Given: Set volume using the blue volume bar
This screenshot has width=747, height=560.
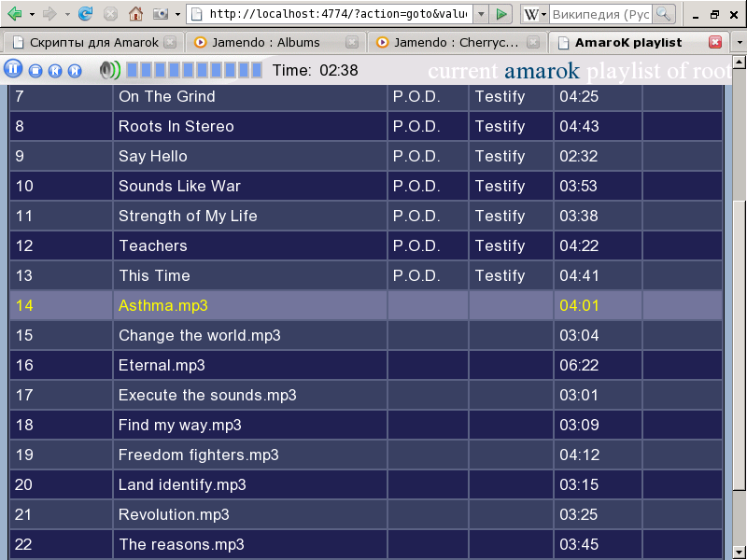Looking at the screenshot, I should click(x=194, y=70).
